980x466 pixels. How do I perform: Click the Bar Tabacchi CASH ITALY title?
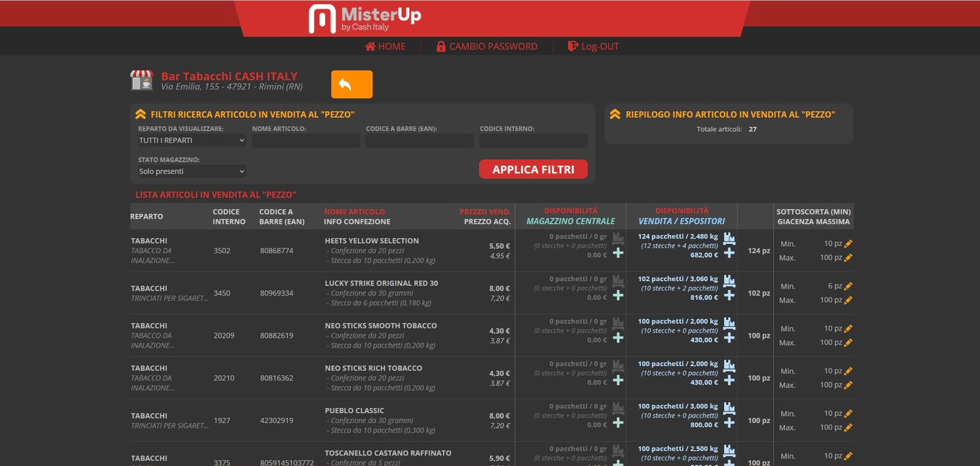pyautogui.click(x=229, y=76)
